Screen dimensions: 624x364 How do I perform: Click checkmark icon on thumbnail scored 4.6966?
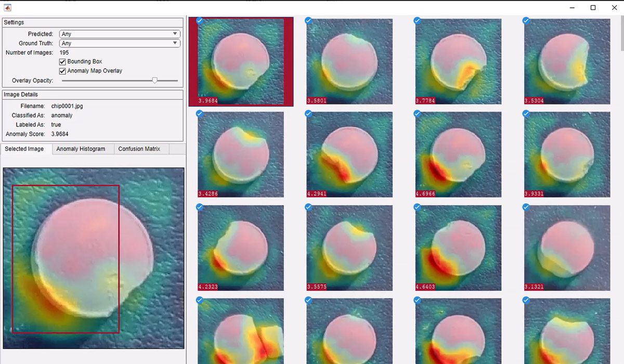[417, 113]
